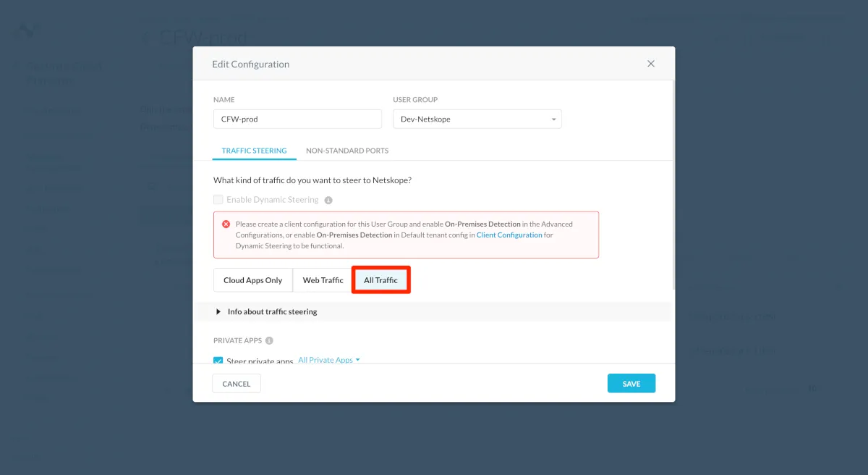
Task: Open the User Group dropdown
Action: (477, 119)
